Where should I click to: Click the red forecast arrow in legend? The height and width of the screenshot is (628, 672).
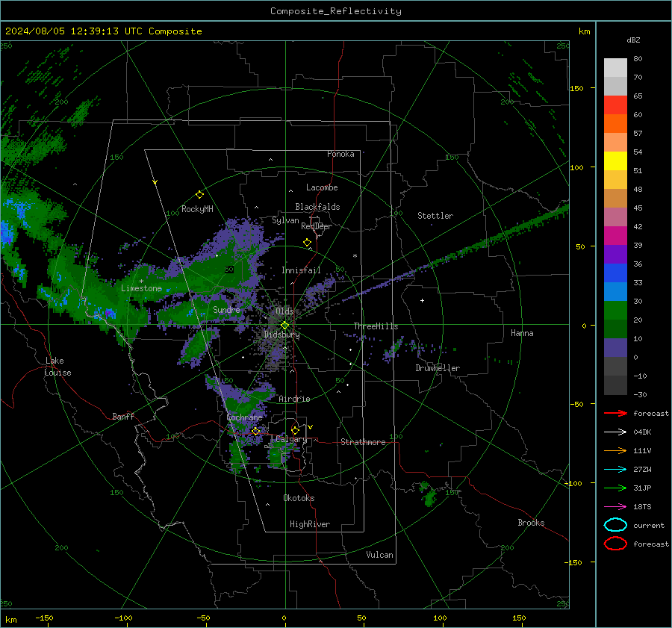(x=615, y=413)
